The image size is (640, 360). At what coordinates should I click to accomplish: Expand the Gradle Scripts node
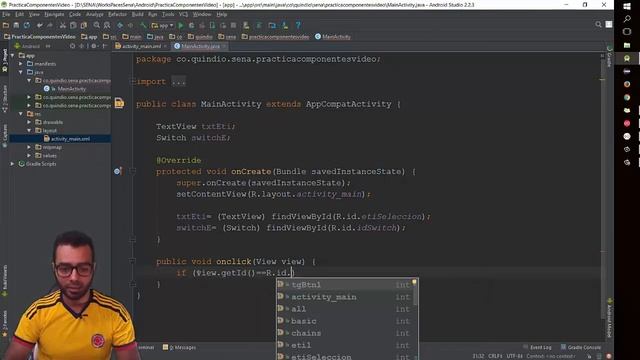(13, 164)
